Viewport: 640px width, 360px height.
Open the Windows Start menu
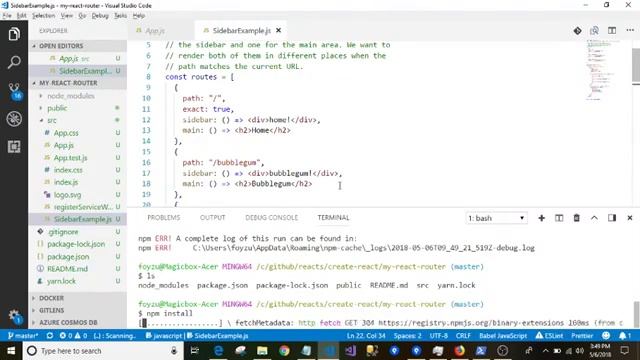tap(11, 351)
